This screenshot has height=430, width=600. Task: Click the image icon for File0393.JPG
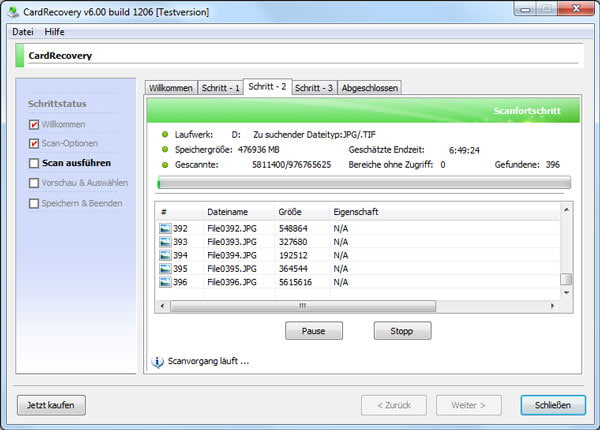(166, 242)
